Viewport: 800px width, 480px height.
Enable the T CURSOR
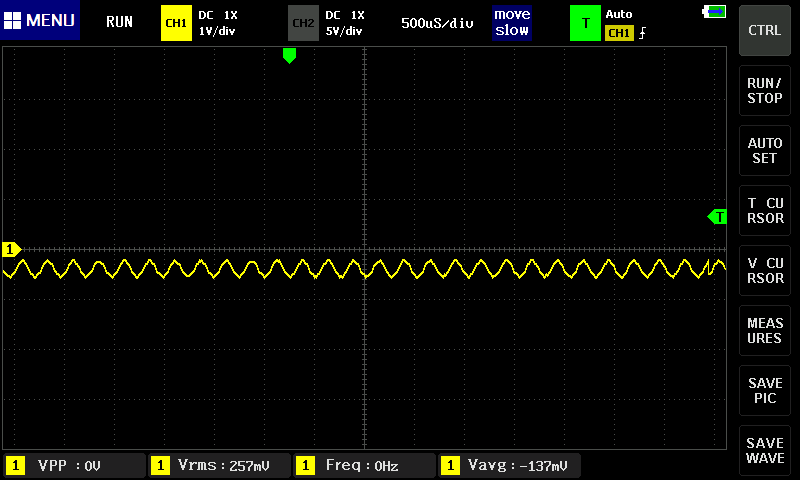pyautogui.click(x=765, y=211)
